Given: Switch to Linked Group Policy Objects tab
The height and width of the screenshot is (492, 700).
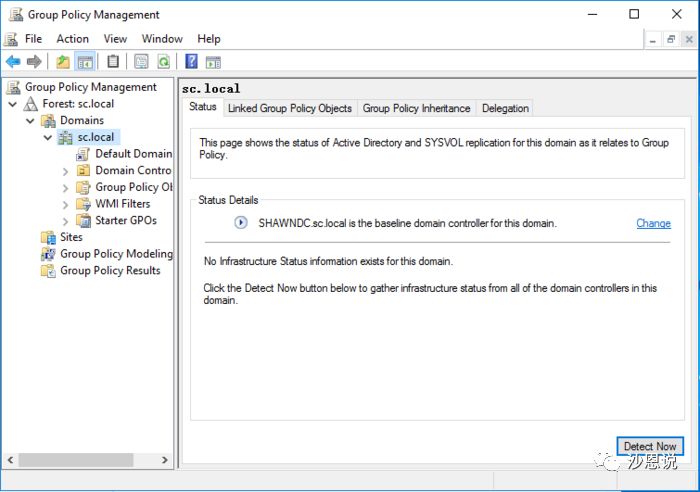Looking at the screenshot, I should coord(290,108).
